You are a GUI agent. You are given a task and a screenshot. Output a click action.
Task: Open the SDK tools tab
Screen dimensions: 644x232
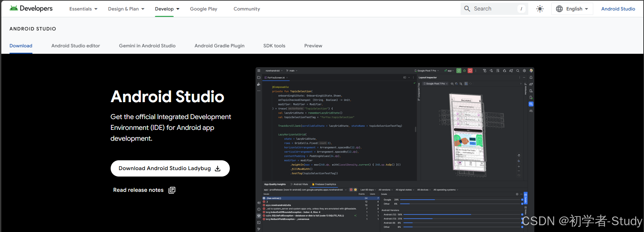pos(274,46)
